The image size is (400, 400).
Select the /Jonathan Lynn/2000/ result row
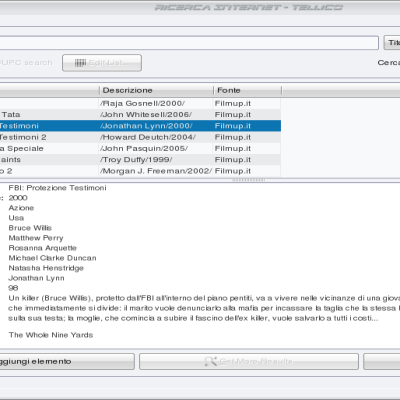point(140,126)
